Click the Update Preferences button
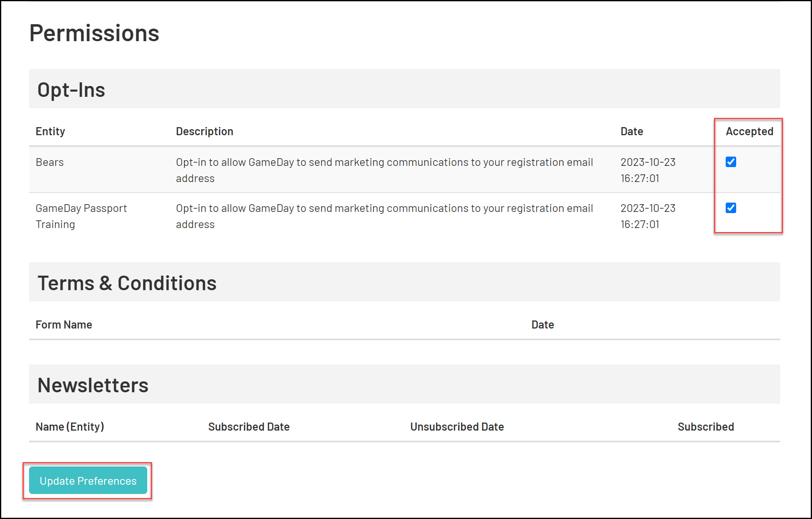The height and width of the screenshot is (519, 812). [88, 480]
